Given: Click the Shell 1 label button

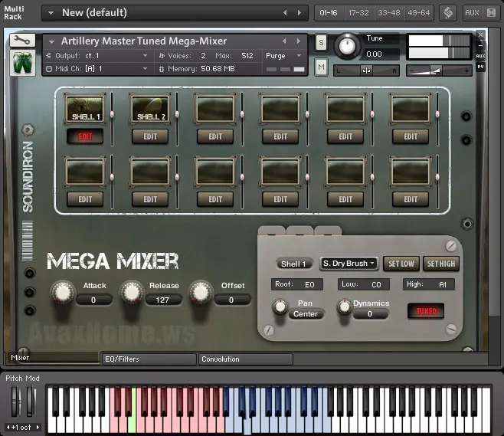Looking at the screenshot, I should pyautogui.click(x=294, y=264).
